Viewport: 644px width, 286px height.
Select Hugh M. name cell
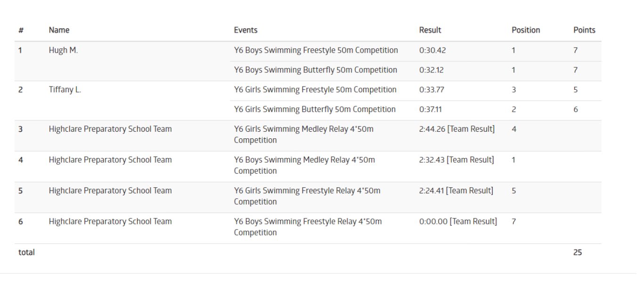(x=63, y=50)
